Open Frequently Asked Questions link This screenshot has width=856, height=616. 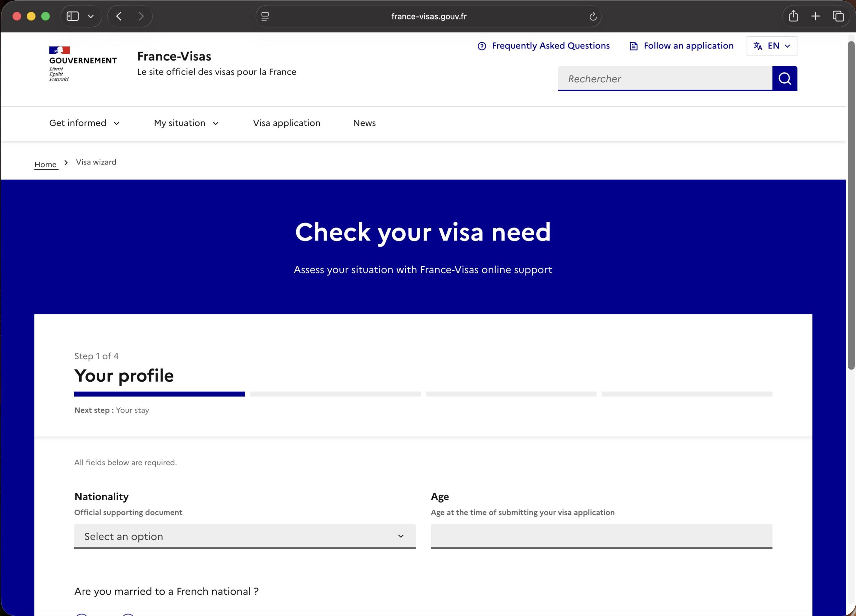550,46
